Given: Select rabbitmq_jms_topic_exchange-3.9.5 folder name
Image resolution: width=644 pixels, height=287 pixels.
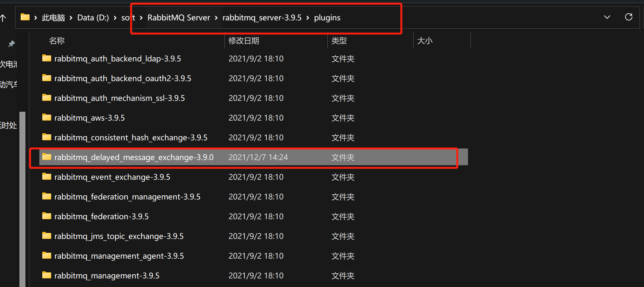Looking at the screenshot, I should coord(119,236).
